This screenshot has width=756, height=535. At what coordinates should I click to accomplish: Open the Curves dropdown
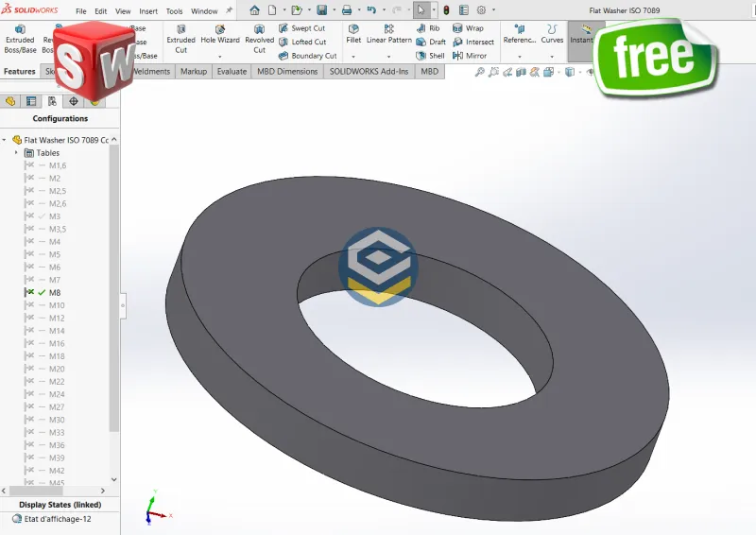552,40
